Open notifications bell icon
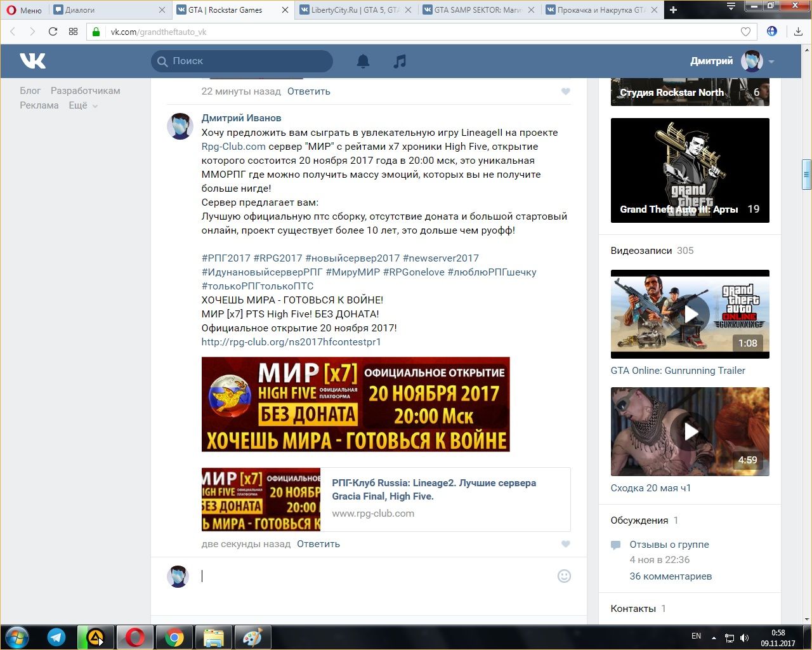812x650 pixels. [363, 61]
